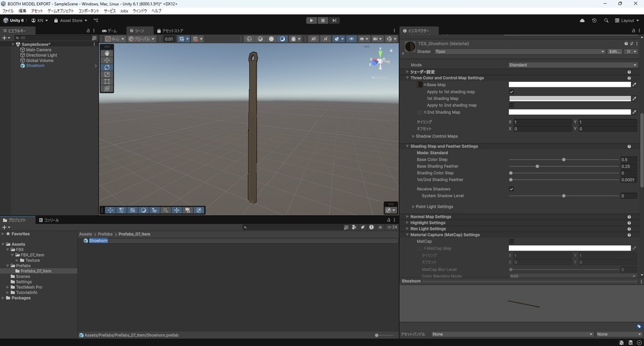644x346 pixels.
Task: Switch to the アセットストア tab
Action: click(170, 31)
